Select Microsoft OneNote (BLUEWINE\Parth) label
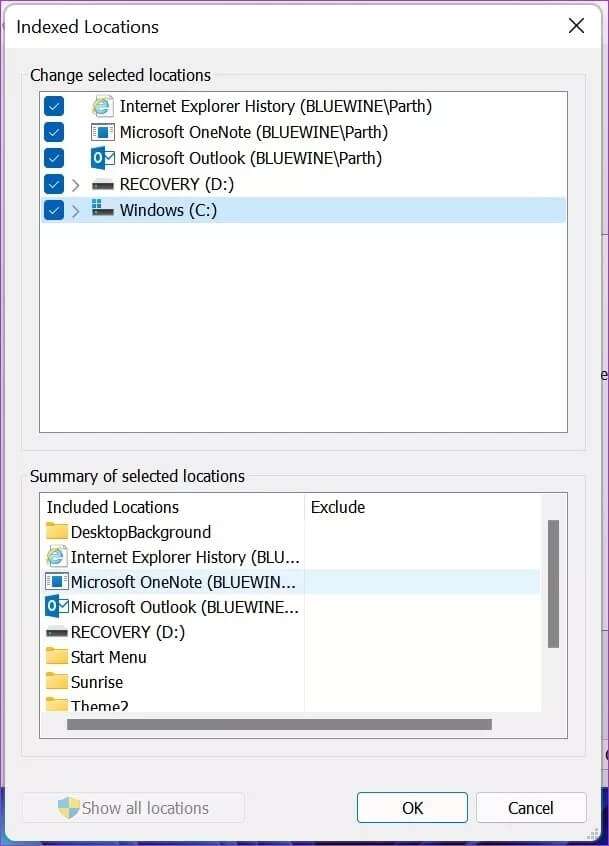Screen dimensions: 609x846 coord(254,132)
